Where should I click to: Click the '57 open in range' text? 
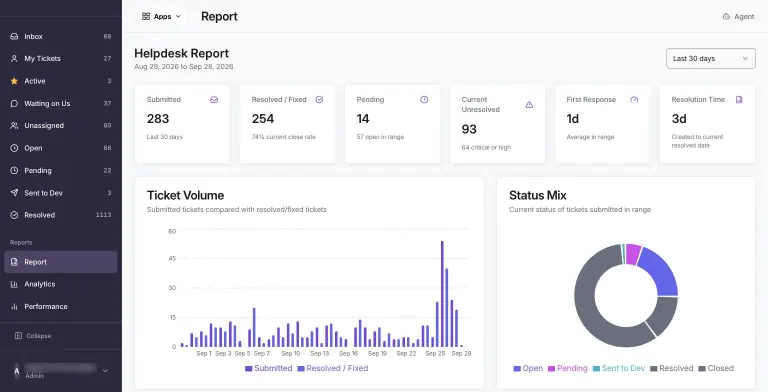point(380,137)
